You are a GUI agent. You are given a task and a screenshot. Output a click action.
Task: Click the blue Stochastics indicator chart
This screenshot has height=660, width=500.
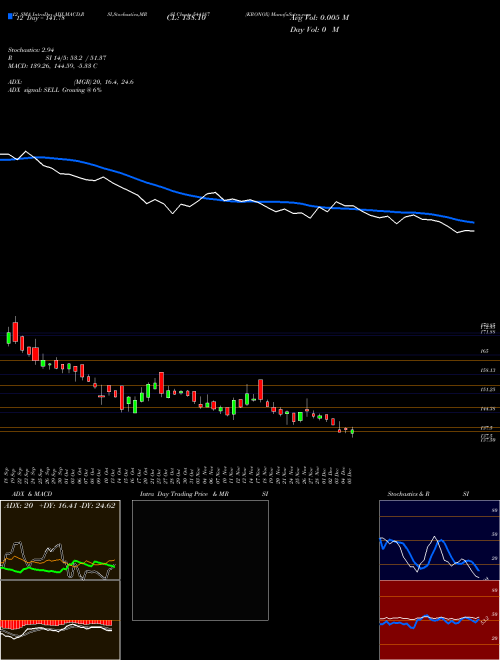click(439, 540)
